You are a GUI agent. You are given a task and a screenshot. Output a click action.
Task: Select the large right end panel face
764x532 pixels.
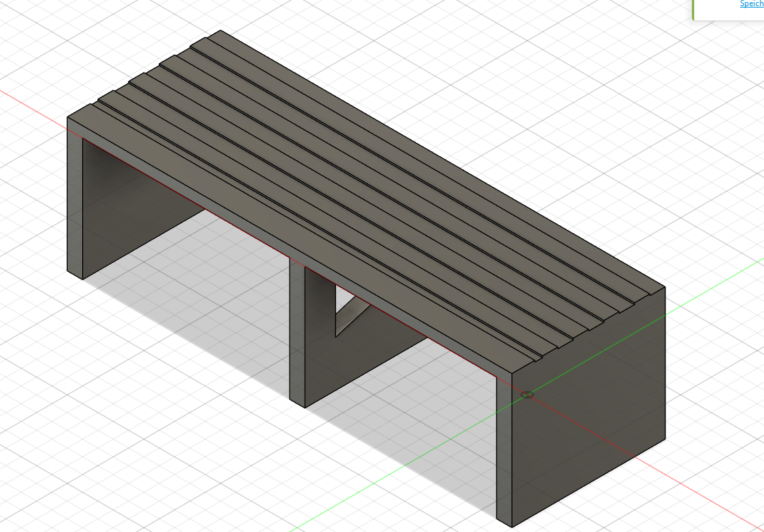pos(589,407)
